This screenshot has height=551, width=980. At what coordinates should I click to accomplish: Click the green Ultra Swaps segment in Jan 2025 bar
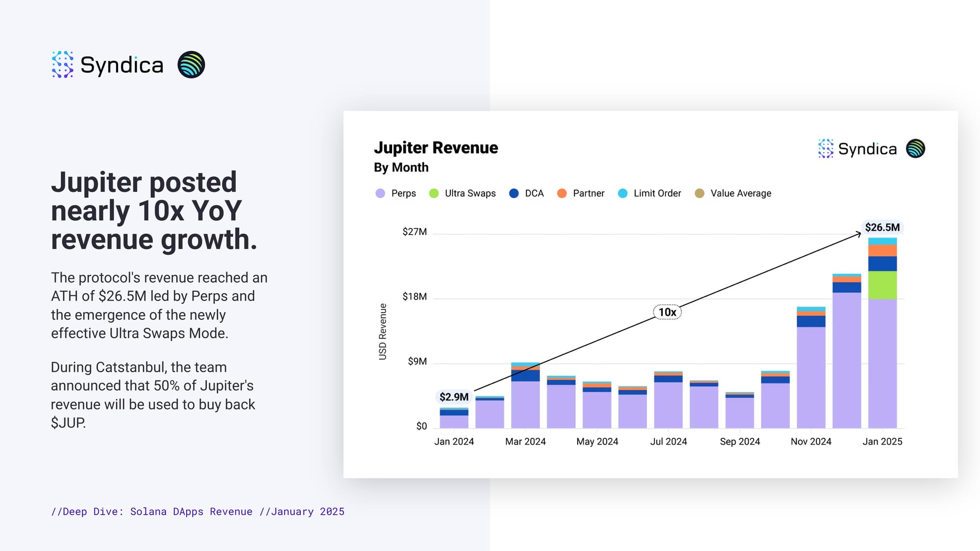[882, 285]
